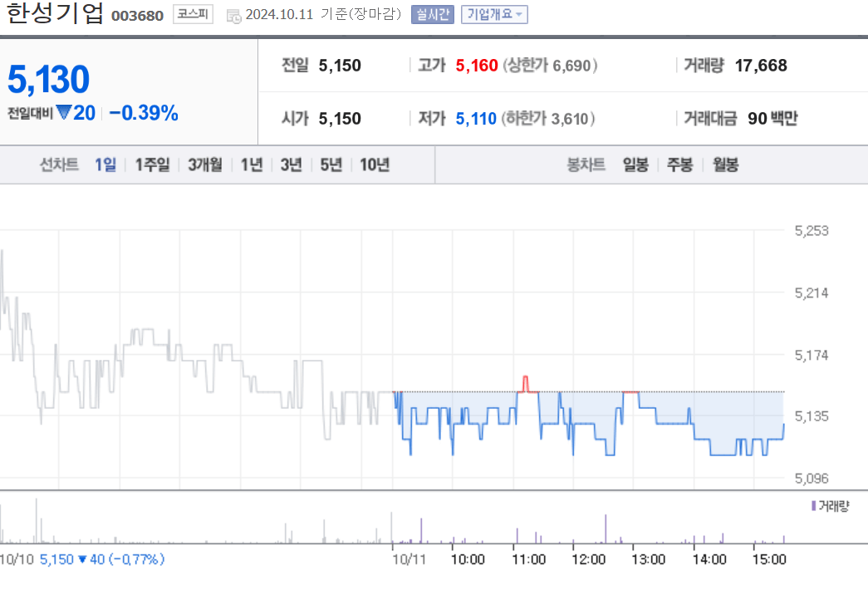This screenshot has width=868, height=590.
Task: Click the 실시간 real-time button
Action: click(x=433, y=14)
